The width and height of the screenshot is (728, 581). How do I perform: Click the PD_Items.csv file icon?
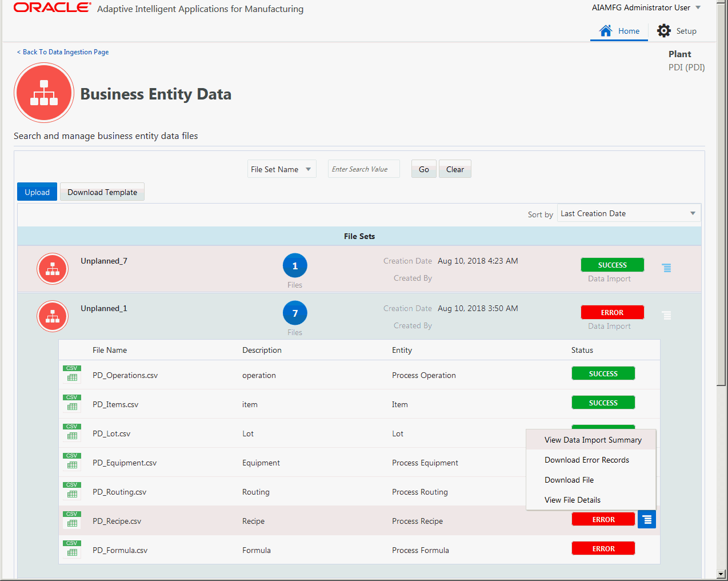tap(71, 403)
